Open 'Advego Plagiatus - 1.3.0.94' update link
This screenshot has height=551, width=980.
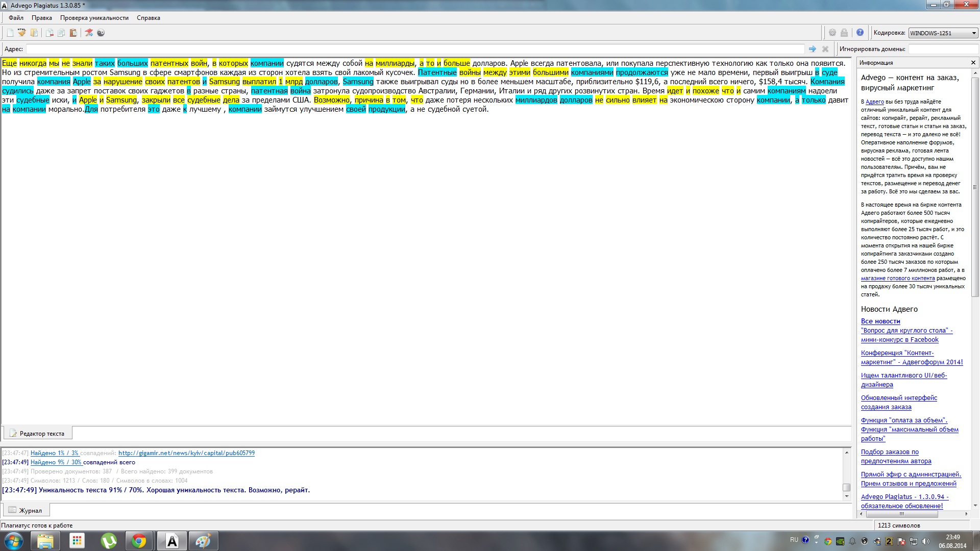coord(904,502)
